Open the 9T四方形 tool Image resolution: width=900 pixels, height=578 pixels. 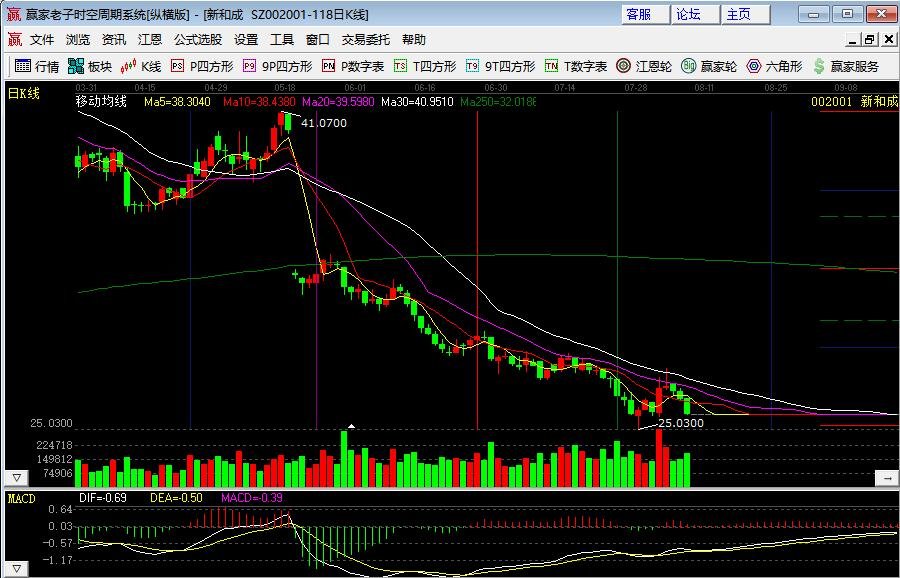point(500,67)
